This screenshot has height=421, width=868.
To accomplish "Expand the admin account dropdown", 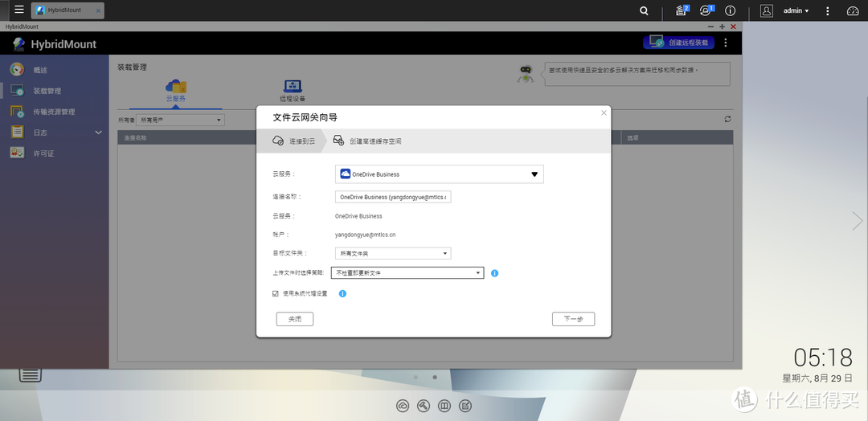I will (x=796, y=10).
